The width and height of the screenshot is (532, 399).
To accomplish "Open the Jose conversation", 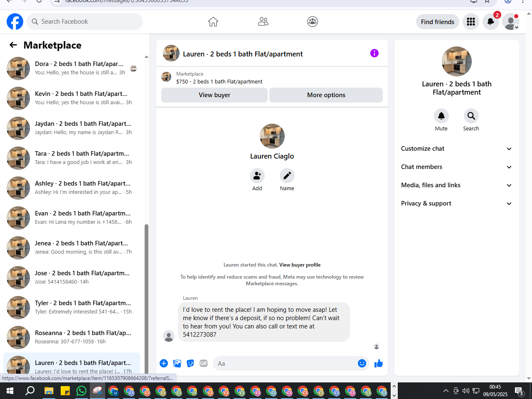I will pos(72,278).
